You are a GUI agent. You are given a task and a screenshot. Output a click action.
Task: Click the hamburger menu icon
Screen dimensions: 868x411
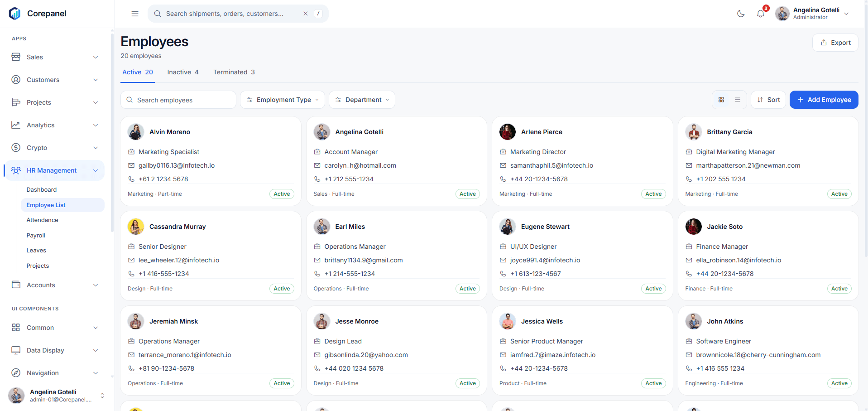[135, 14]
